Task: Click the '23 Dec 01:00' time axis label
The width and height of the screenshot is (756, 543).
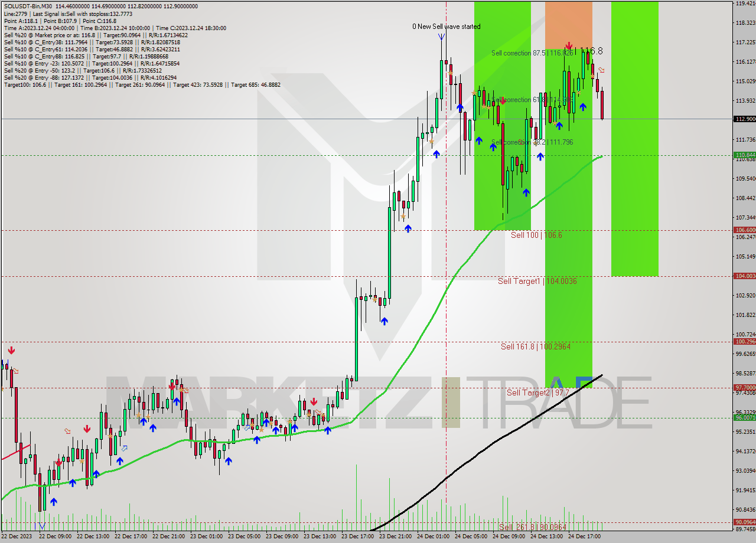Action: [x=206, y=537]
